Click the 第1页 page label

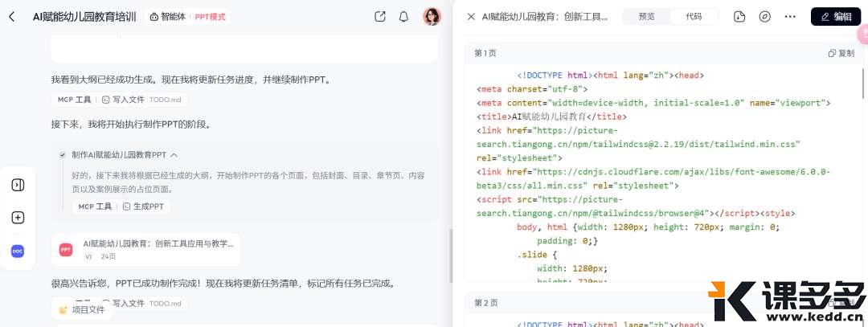click(x=485, y=53)
